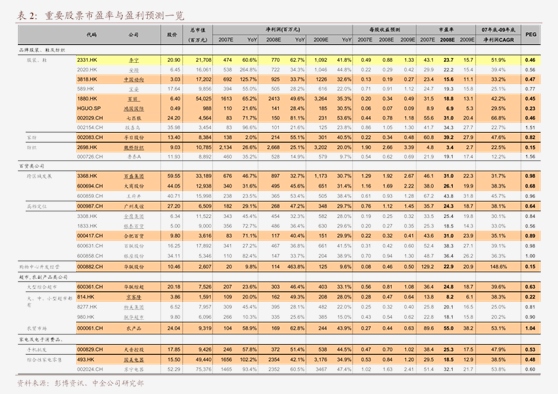
Task: Click the YoY value 102.2%
Action: (248, 359)
